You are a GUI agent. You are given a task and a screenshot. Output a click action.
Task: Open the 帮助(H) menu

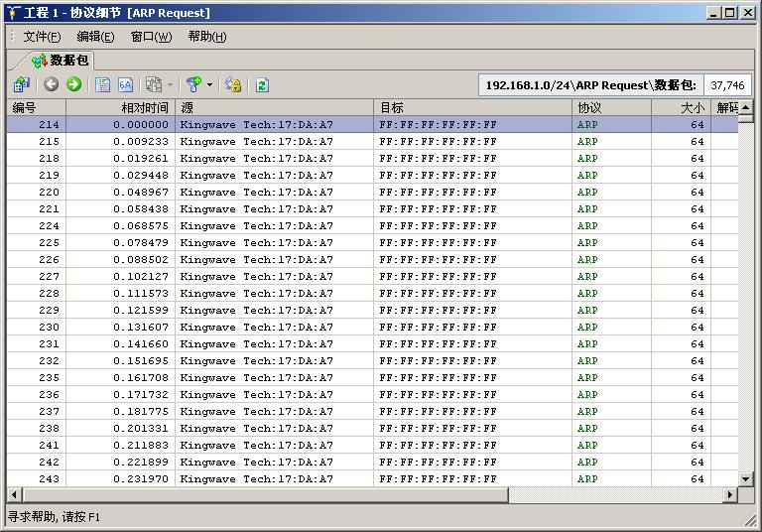[x=206, y=37]
